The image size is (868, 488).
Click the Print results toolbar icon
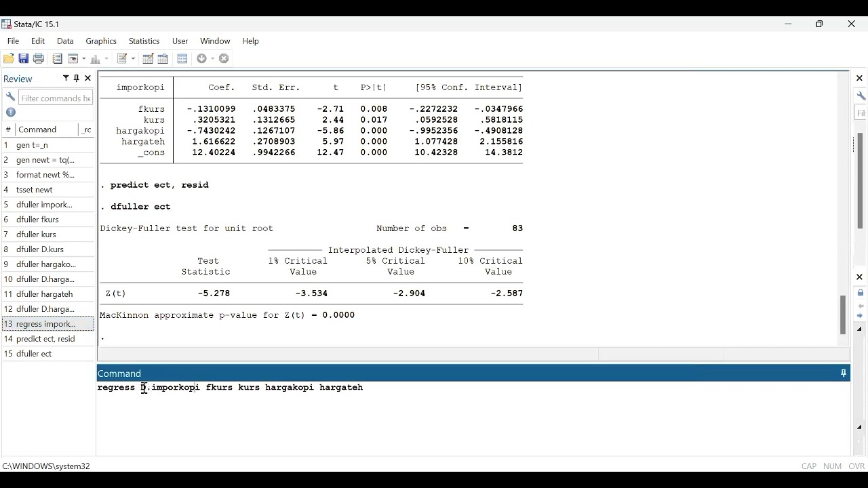point(39,59)
